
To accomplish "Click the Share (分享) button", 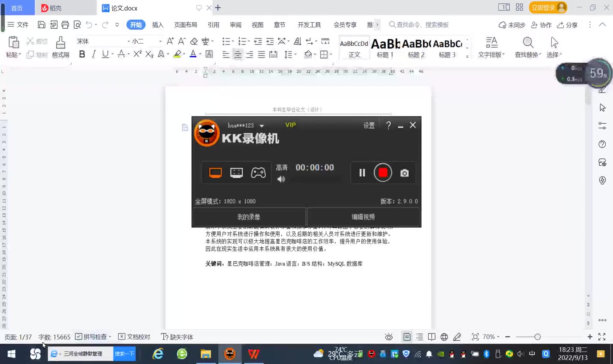I will point(567,25).
